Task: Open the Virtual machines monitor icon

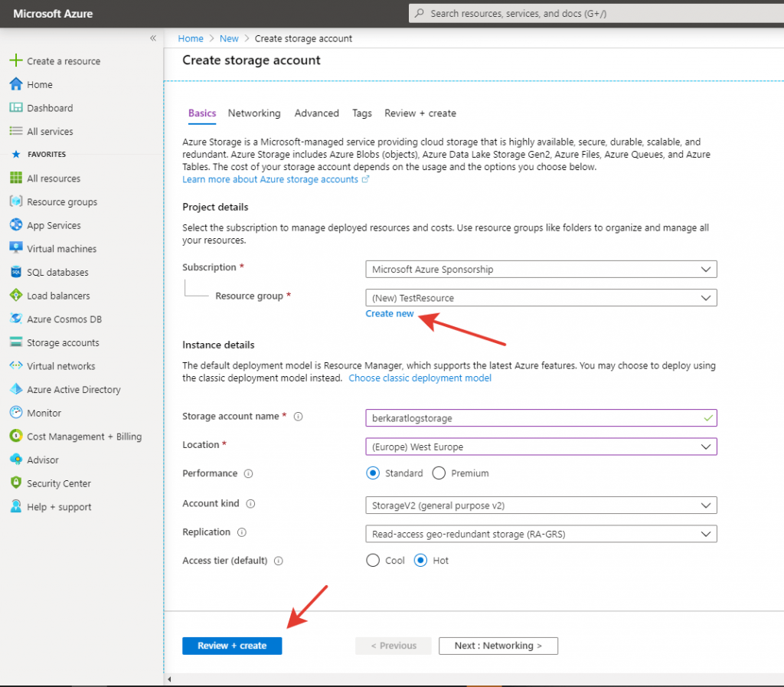Action: (x=16, y=248)
